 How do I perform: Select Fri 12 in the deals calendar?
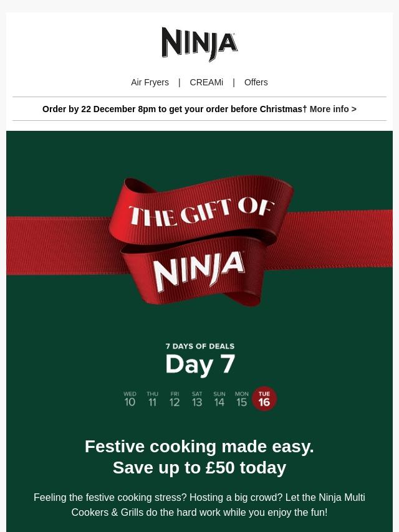click(x=175, y=399)
